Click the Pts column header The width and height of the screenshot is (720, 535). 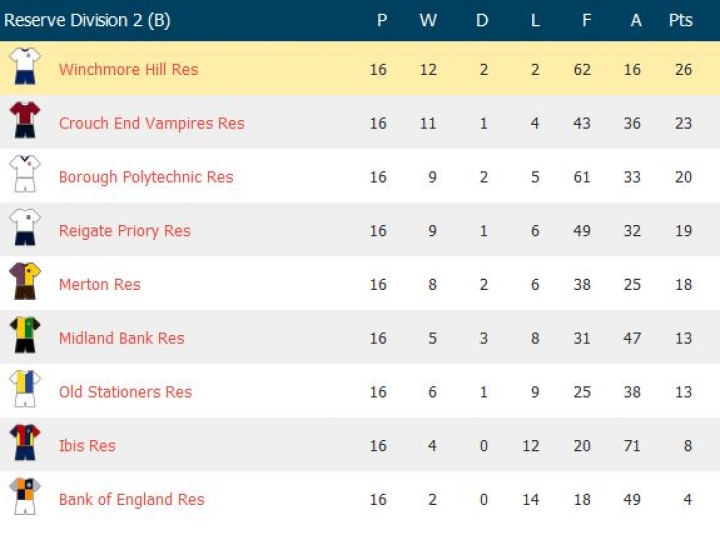[x=680, y=20]
